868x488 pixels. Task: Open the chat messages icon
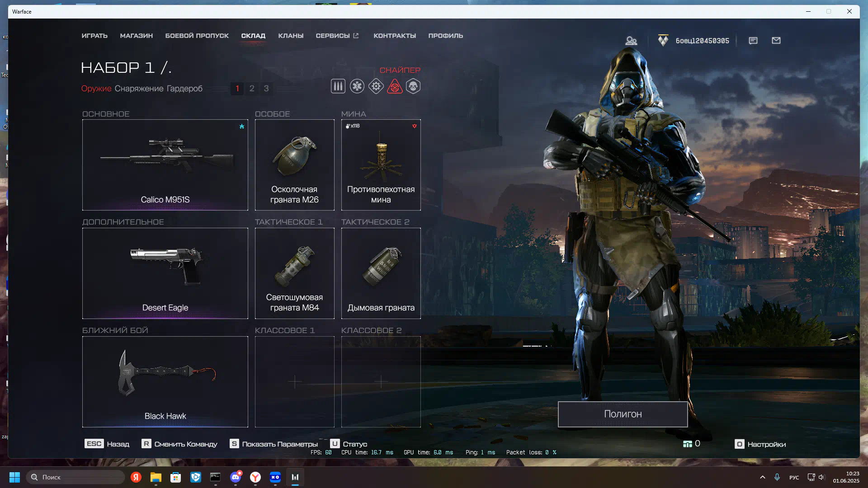(753, 41)
